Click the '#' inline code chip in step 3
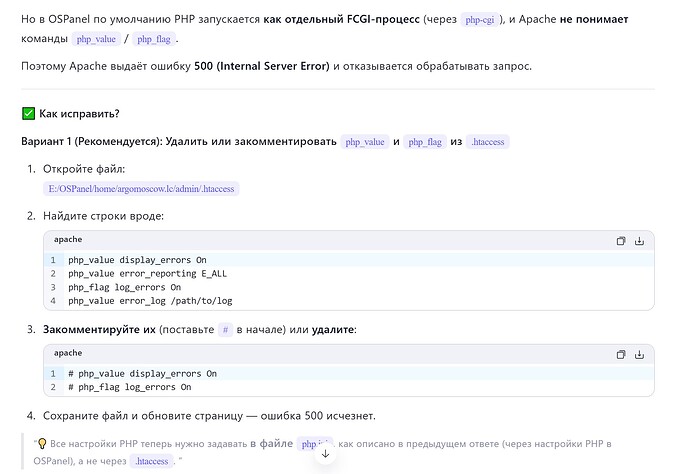Screen dimensions: 690x474 tap(226, 329)
